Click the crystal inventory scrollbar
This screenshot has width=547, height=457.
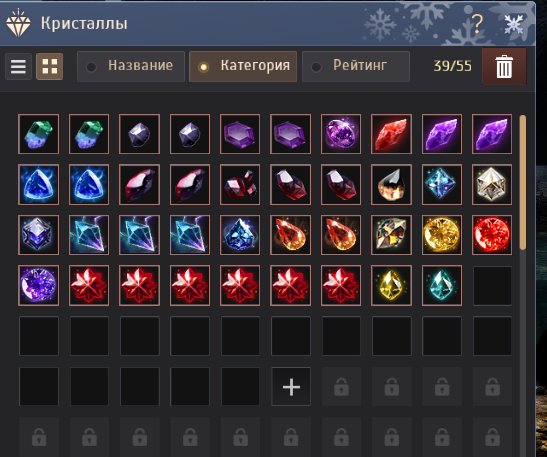522,182
